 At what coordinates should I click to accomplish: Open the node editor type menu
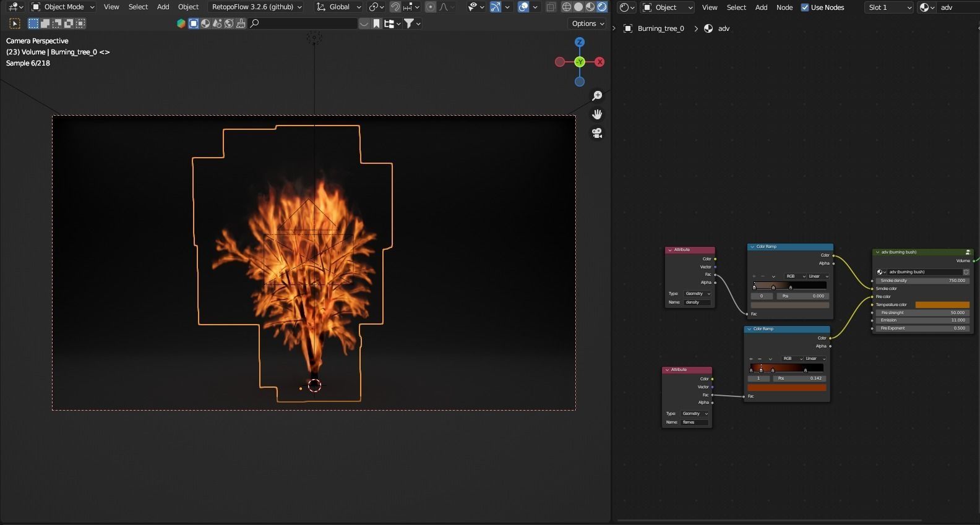click(627, 7)
